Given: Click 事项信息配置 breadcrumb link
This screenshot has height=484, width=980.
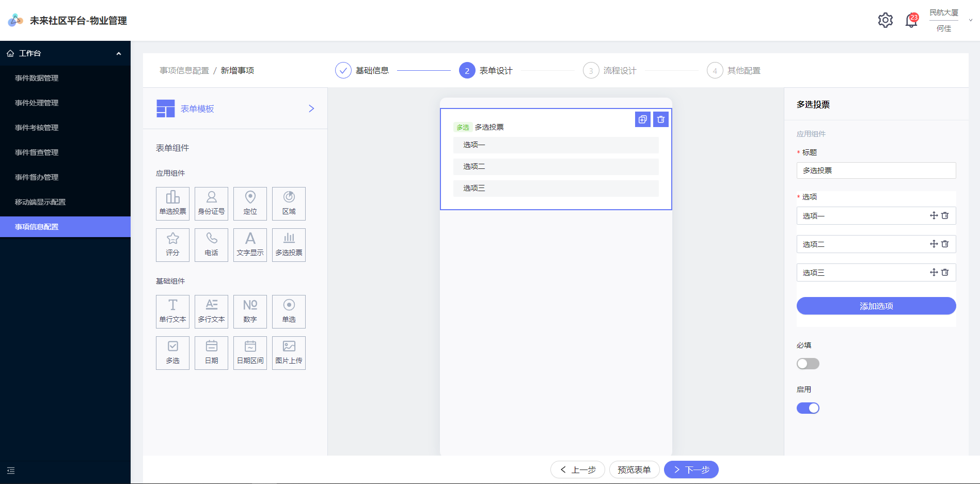Looking at the screenshot, I should coord(184,70).
